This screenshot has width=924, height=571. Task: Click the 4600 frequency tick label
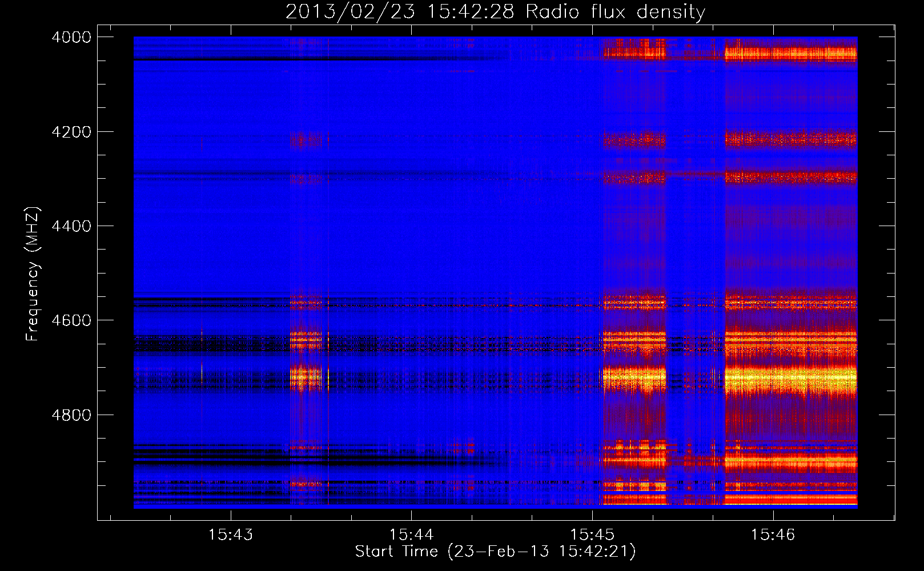(71, 320)
